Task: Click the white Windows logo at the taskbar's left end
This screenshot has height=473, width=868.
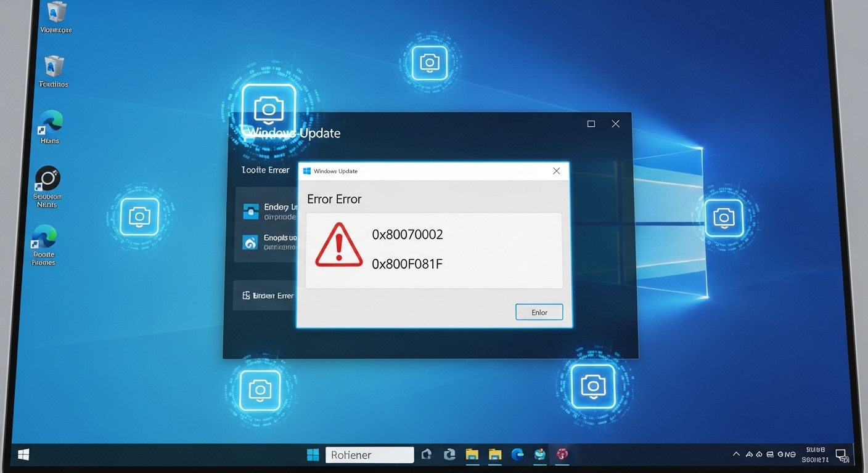Action: pos(23,455)
